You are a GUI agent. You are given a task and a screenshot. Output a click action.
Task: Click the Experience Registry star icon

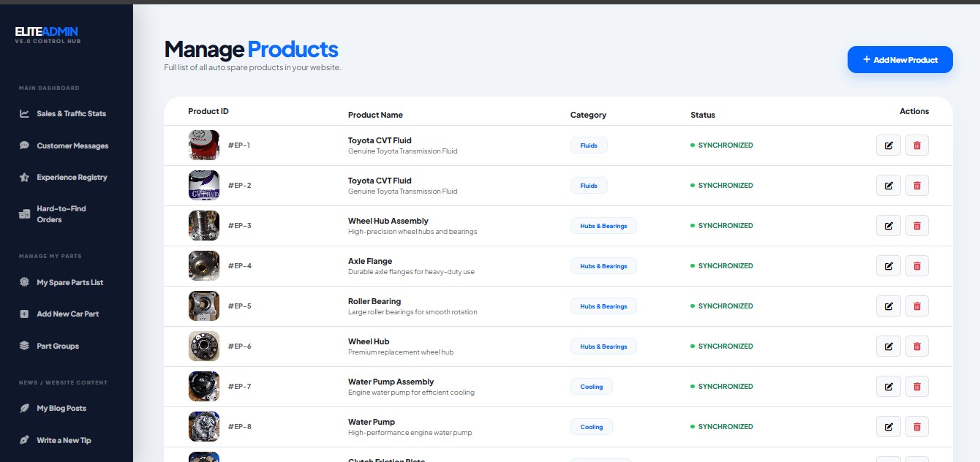(24, 178)
